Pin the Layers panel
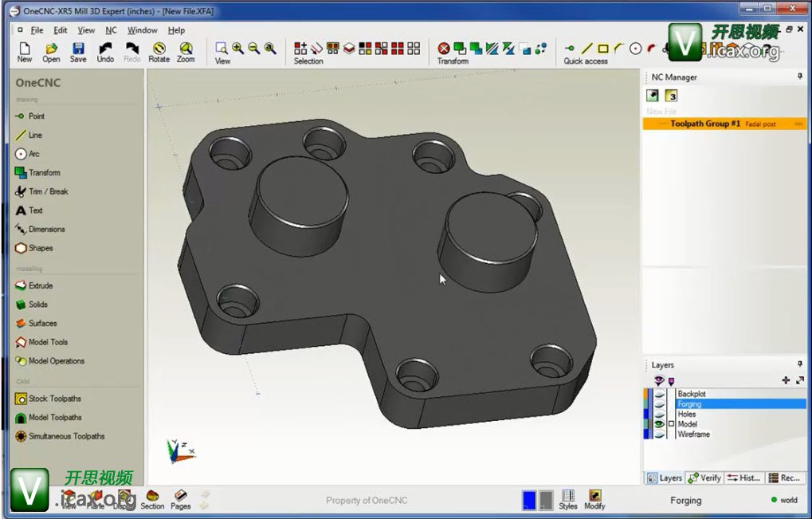 click(x=799, y=364)
